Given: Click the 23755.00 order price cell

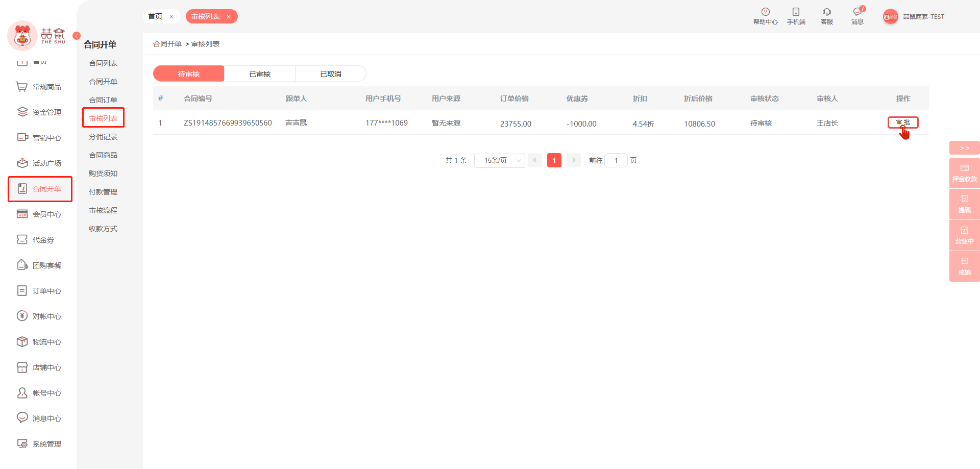Looking at the screenshot, I should pos(516,124).
